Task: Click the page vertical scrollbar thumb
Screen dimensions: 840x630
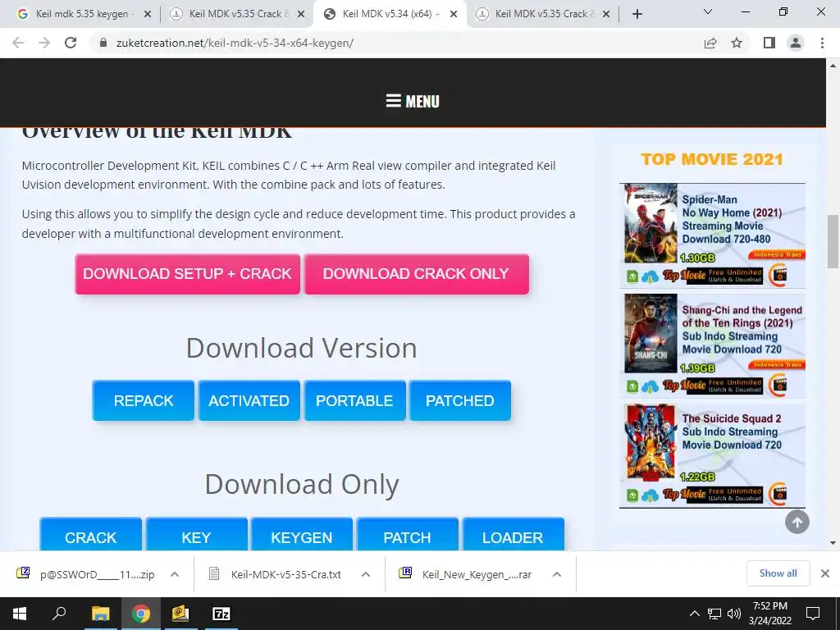Action: 833,241
